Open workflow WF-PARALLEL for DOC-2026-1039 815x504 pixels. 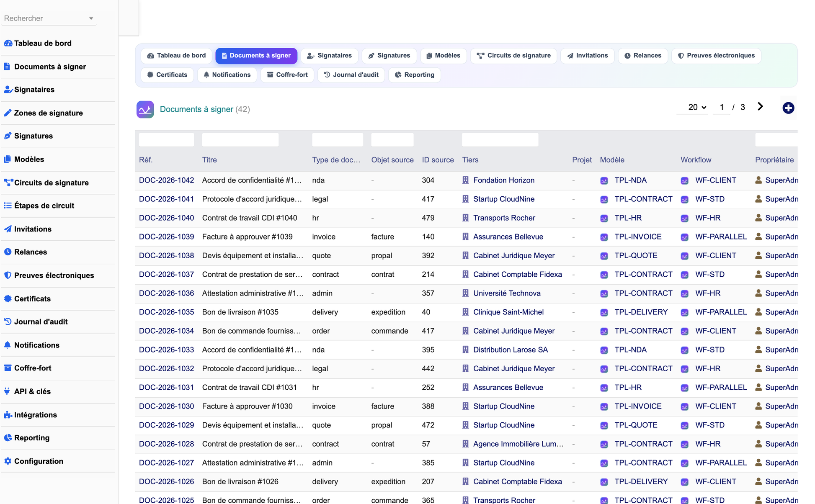pos(721,237)
